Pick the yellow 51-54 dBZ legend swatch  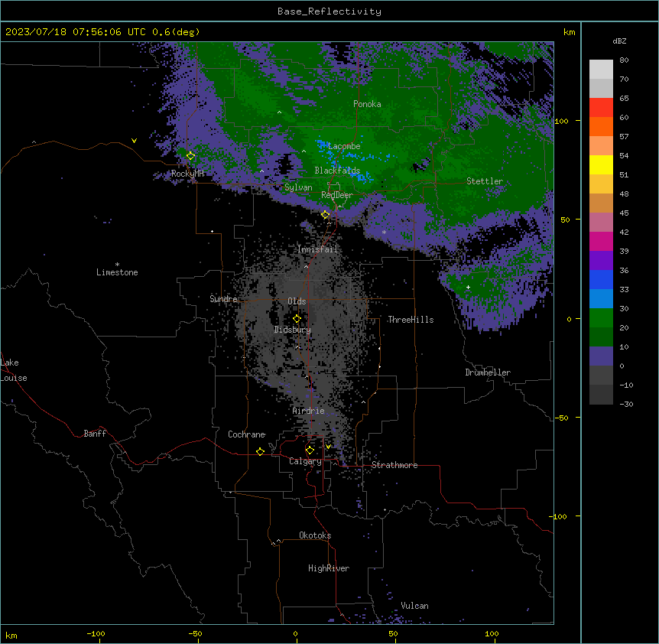click(x=601, y=164)
